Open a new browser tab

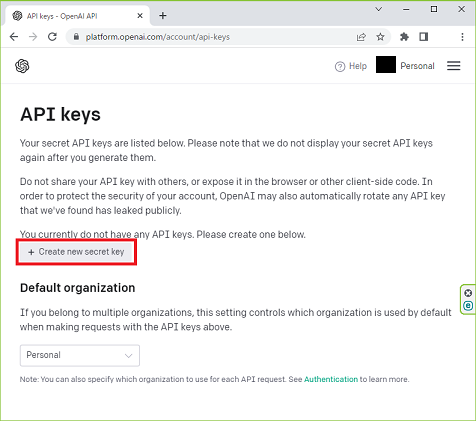[x=163, y=16]
